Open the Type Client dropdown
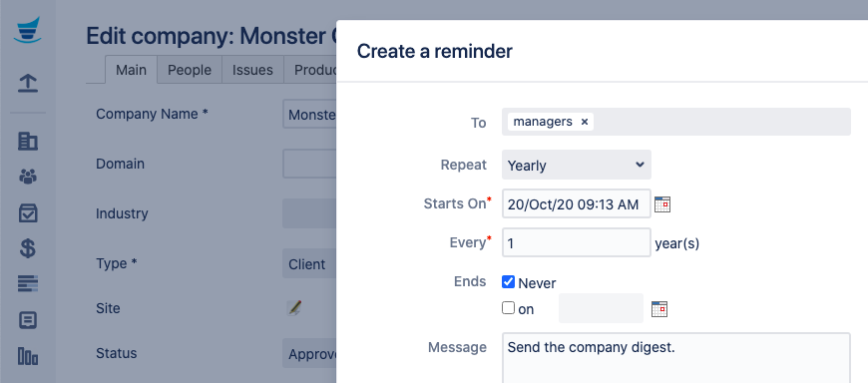Screen dimensions: 868x383 pos(311,263)
